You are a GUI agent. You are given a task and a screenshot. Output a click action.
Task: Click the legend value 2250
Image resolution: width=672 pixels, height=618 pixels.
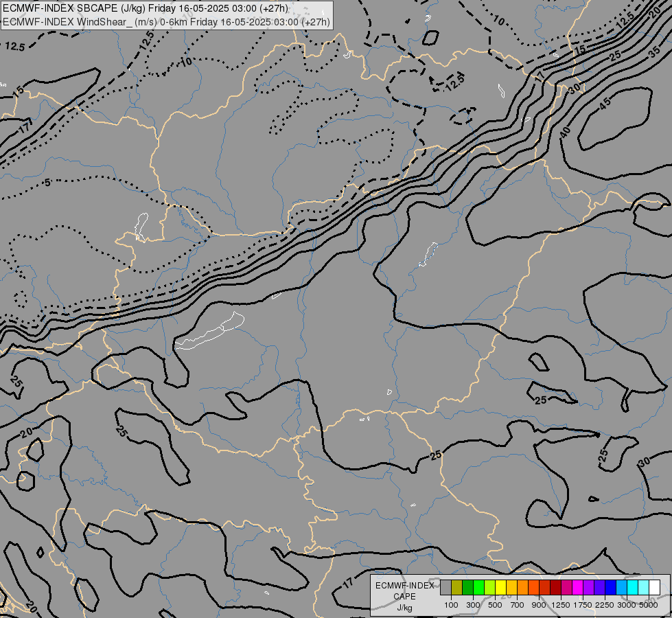tap(605, 605)
